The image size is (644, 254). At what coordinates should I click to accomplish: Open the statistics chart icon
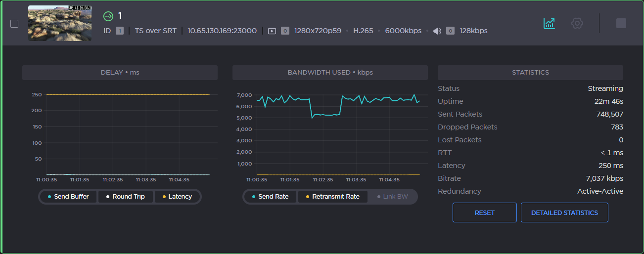[x=549, y=23]
